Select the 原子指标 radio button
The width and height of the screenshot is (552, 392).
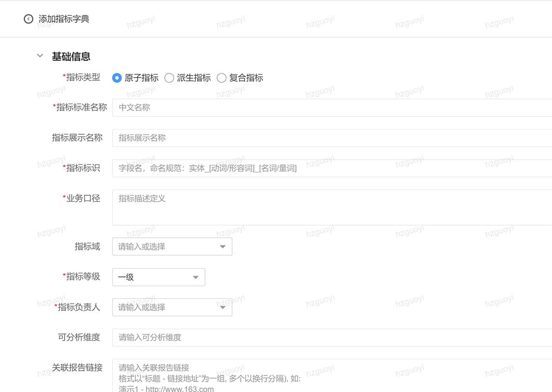pyautogui.click(x=116, y=78)
